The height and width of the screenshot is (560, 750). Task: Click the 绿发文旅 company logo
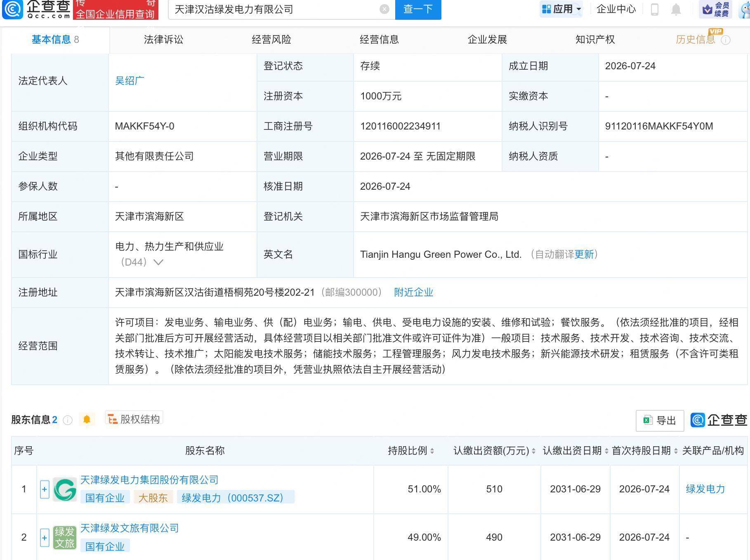65,538
